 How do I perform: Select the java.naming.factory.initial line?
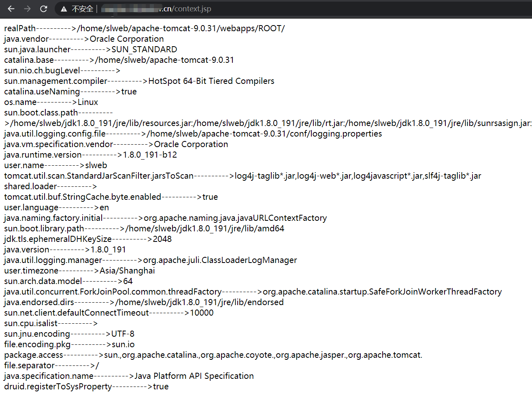166,218
